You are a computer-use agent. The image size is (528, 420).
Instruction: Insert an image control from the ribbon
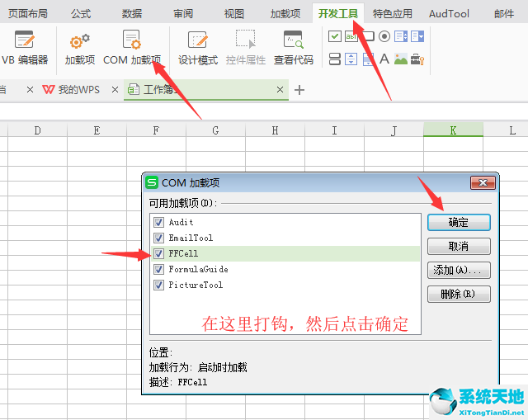point(401,59)
